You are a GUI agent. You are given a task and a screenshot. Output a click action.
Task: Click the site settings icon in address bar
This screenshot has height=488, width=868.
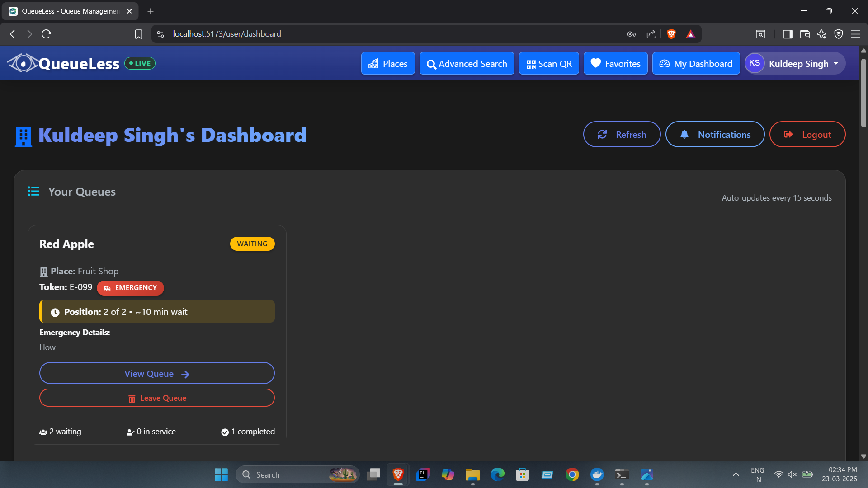click(x=160, y=34)
